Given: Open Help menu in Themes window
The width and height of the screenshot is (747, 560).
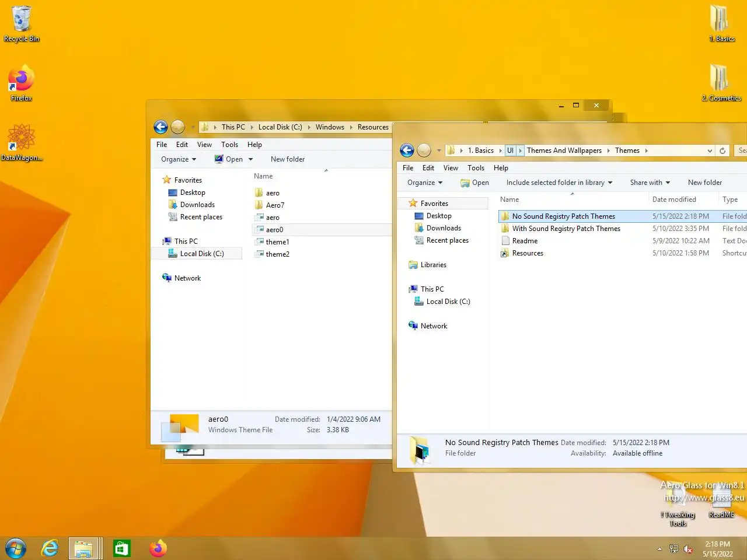Looking at the screenshot, I should (501, 168).
